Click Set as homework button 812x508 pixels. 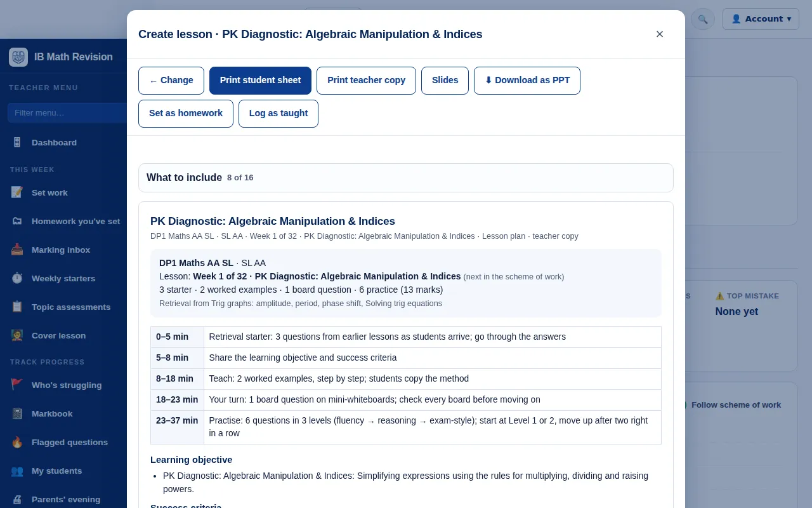186,114
